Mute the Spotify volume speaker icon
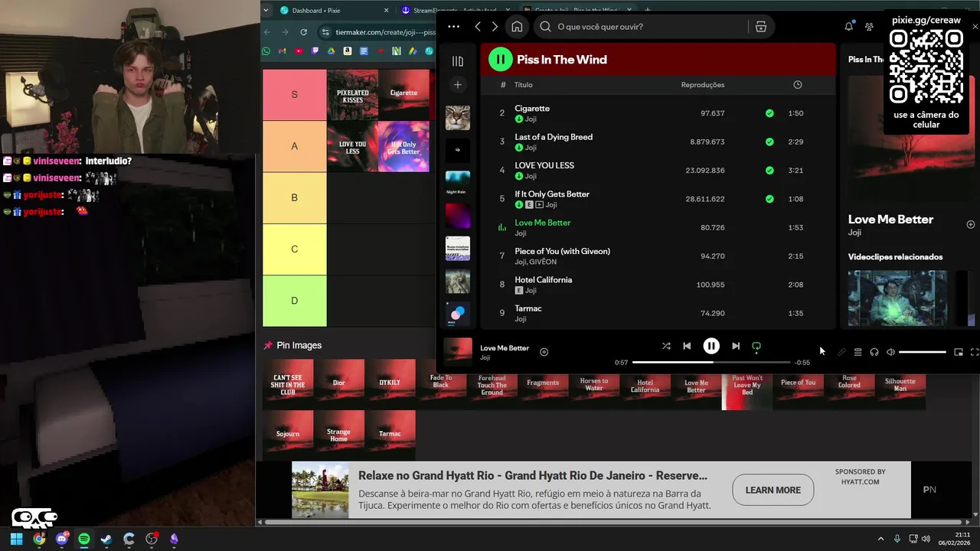 coord(890,352)
